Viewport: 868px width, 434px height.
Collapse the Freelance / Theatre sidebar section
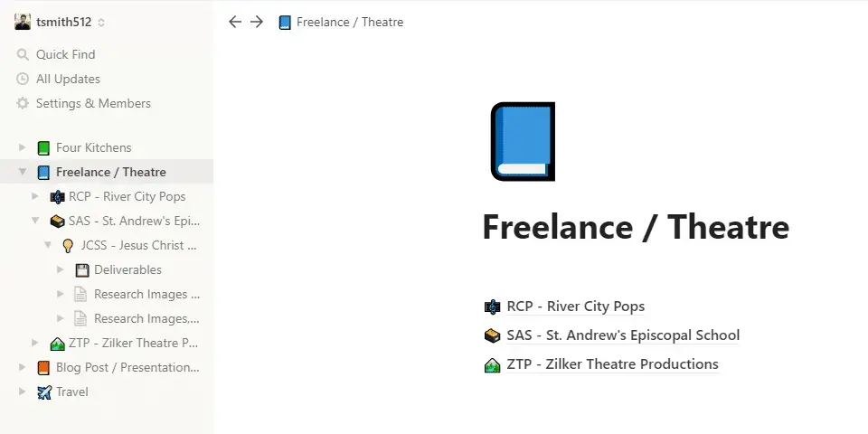point(23,172)
